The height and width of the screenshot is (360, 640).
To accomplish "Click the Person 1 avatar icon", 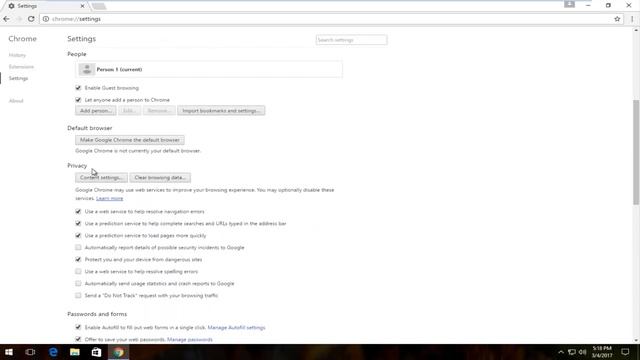I will 87,69.
